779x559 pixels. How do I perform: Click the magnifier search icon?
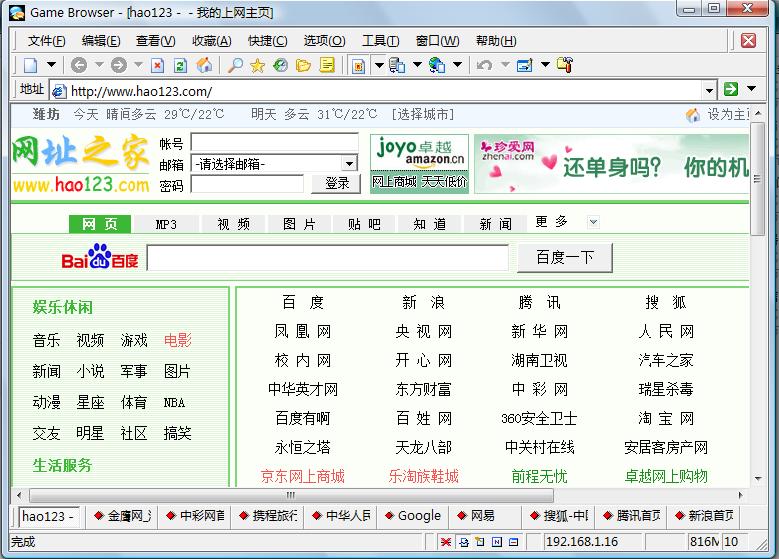tap(235, 65)
